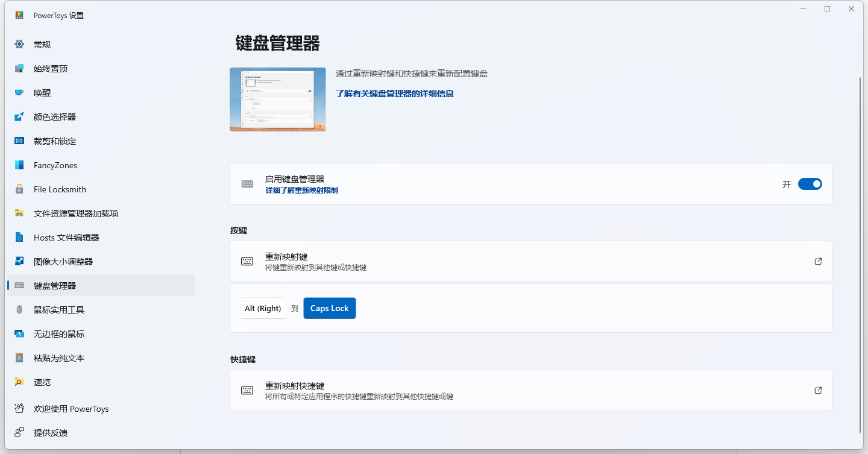Click the 始终置顶 sidebar icon
This screenshot has width=868, height=454.
click(19, 68)
